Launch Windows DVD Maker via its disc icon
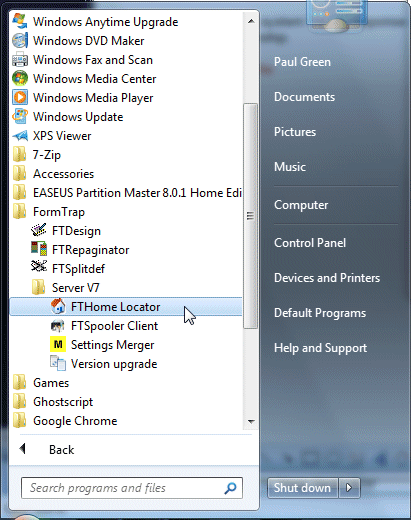This screenshot has height=520, width=411. [20, 41]
